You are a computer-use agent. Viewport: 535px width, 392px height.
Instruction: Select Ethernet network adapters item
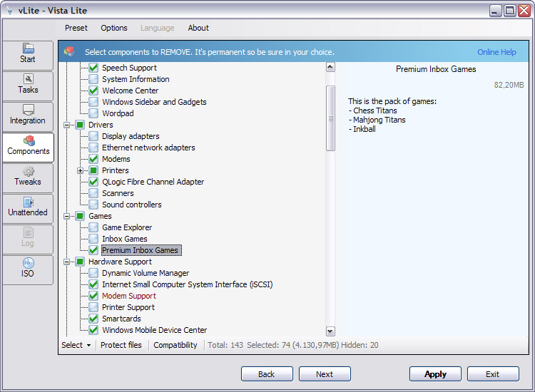click(x=148, y=148)
